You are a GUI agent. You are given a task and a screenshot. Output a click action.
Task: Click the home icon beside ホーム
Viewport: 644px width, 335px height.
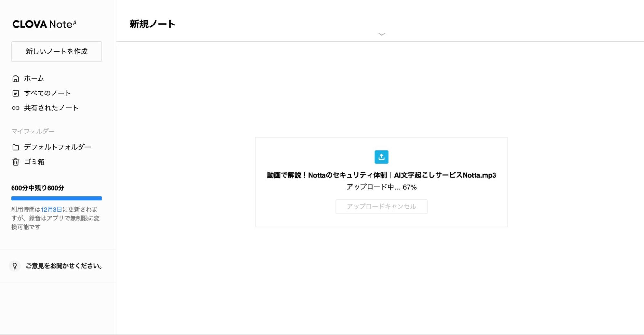click(x=15, y=79)
